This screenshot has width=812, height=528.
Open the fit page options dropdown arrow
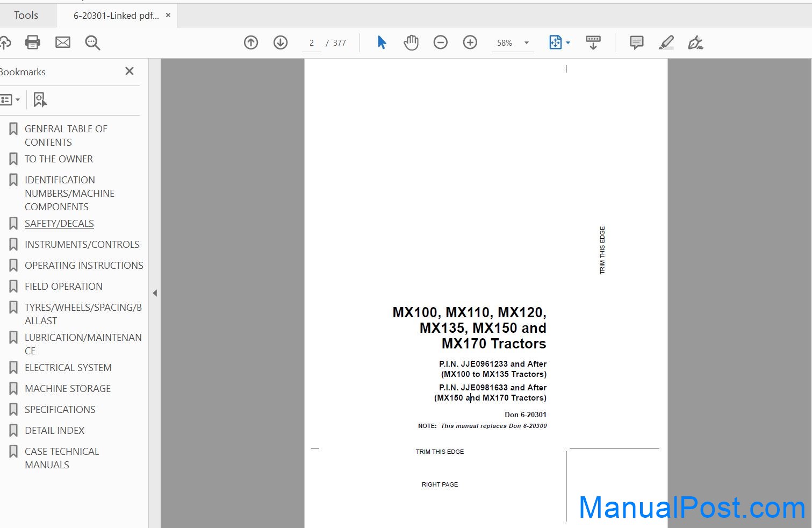[568, 42]
